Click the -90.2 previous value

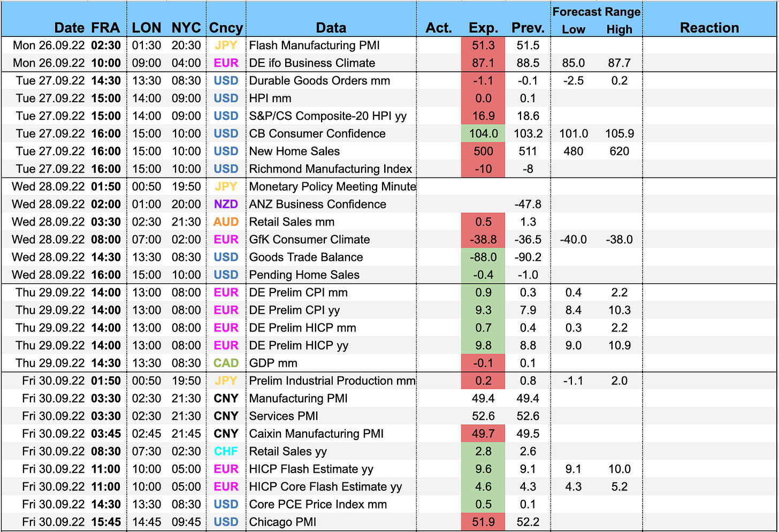click(528, 257)
